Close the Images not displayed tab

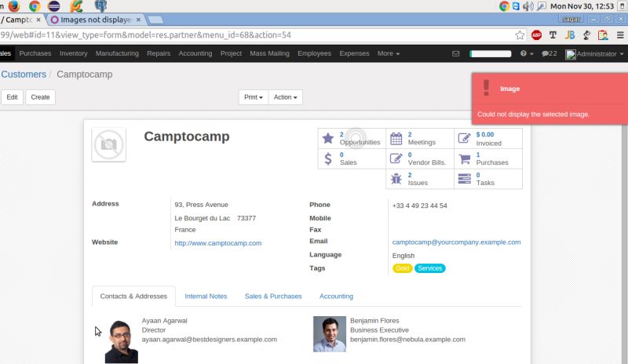point(139,20)
